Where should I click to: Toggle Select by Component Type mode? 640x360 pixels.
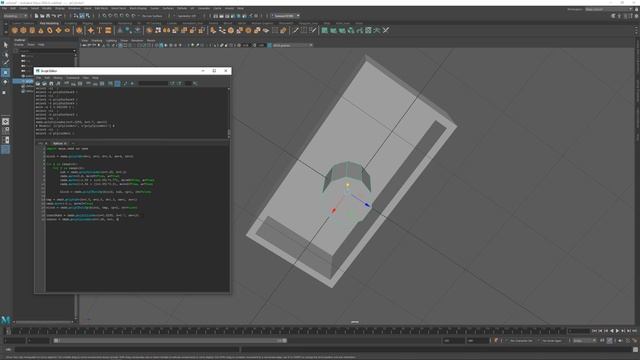tap(88, 16)
